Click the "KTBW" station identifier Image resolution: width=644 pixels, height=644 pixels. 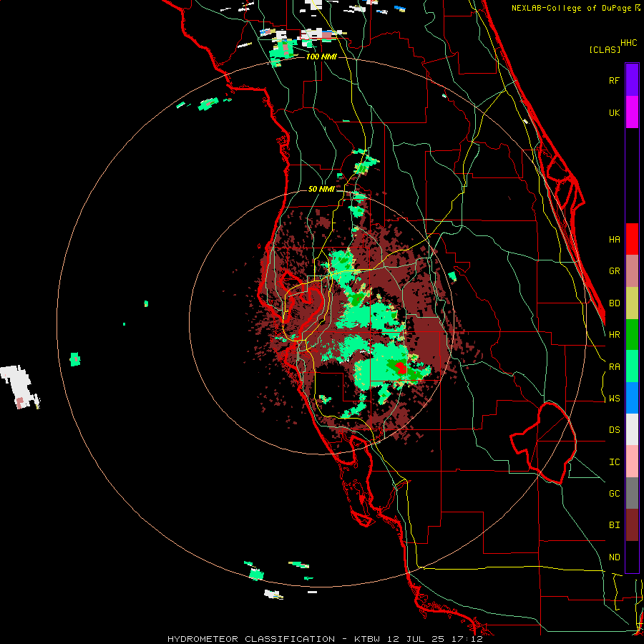pyautogui.click(x=367, y=639)
